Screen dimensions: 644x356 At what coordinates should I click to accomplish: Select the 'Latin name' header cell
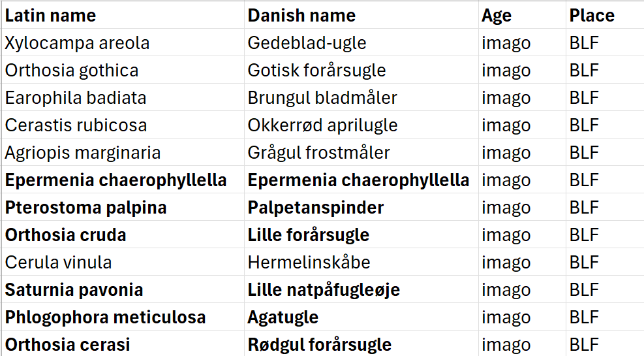pos(51,16)
